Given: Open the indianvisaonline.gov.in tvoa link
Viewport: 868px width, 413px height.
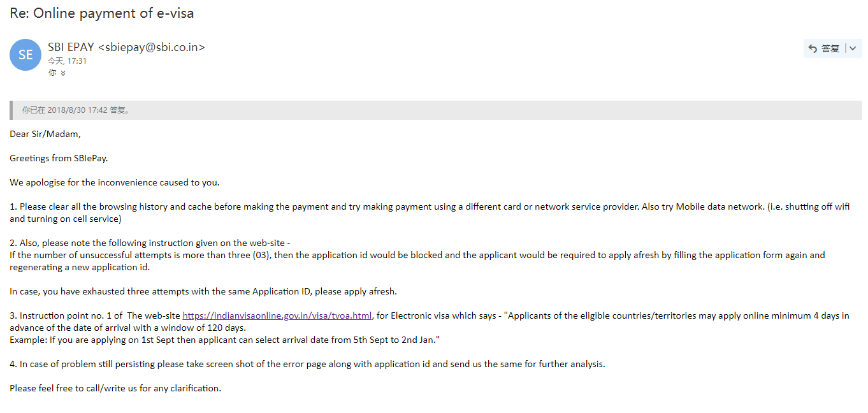Looking at the screenshot, I should click(277, 315).
